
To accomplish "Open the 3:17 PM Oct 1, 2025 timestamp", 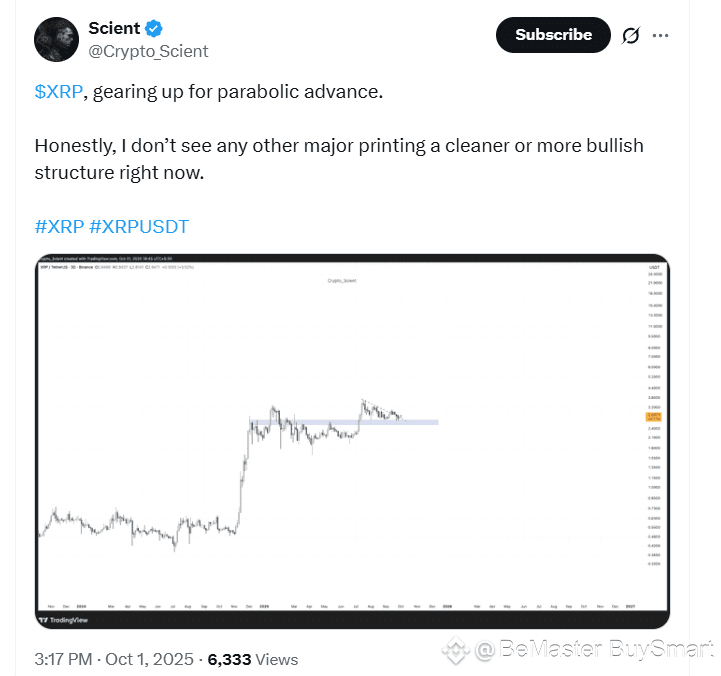I will coord(114,659).
